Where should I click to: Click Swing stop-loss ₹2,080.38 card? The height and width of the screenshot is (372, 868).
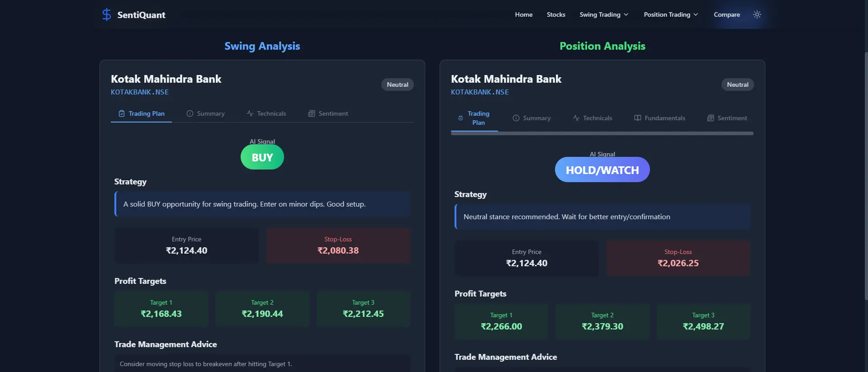pos(338,245)
